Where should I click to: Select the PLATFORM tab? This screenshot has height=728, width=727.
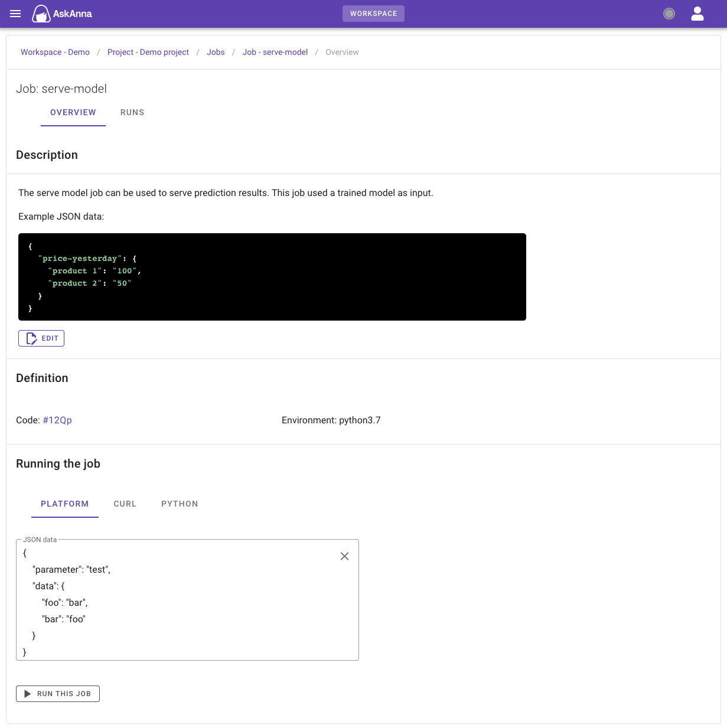click(65, 504)
